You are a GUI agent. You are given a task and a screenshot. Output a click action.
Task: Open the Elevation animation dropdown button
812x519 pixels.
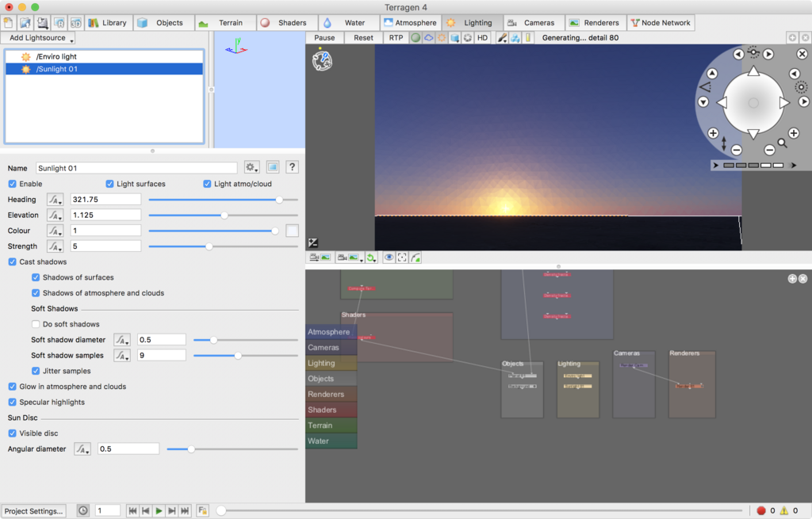pos(55,215)
